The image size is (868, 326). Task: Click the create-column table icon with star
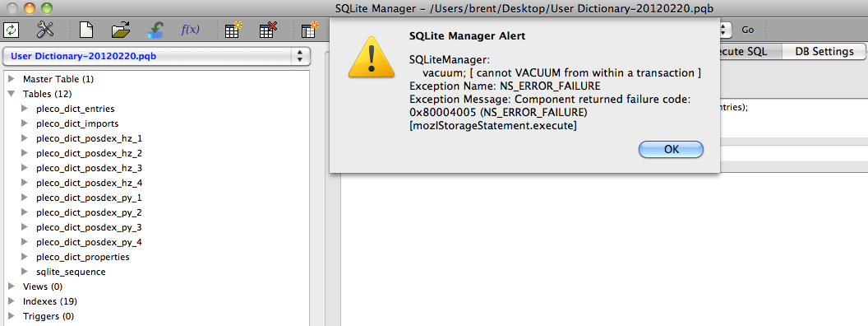(x=309, y=30)
